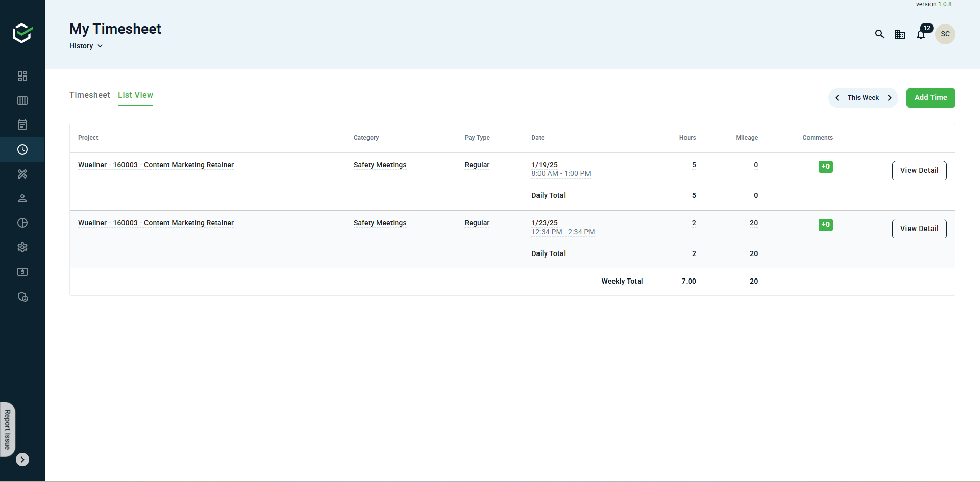This screenshot has height=482, width=980.
Task: Click the Pay Type column header
Action: 477,138
